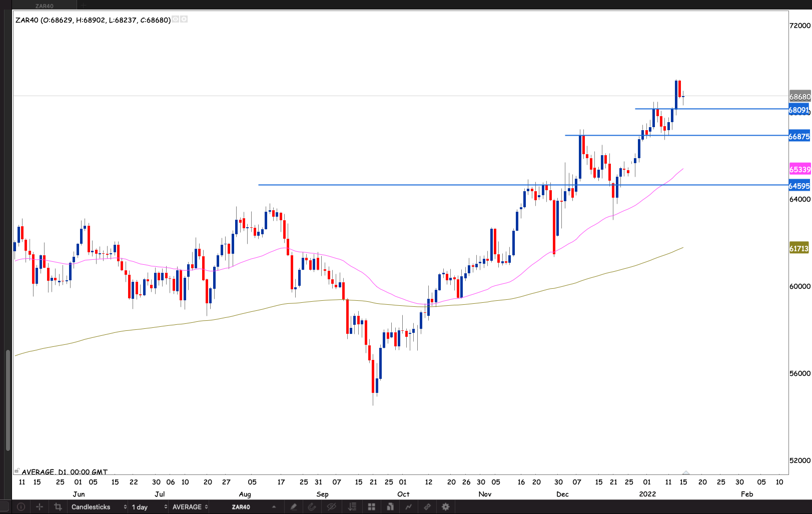Expand the 1 day timeframe dropdown

(x=149, y=506)
